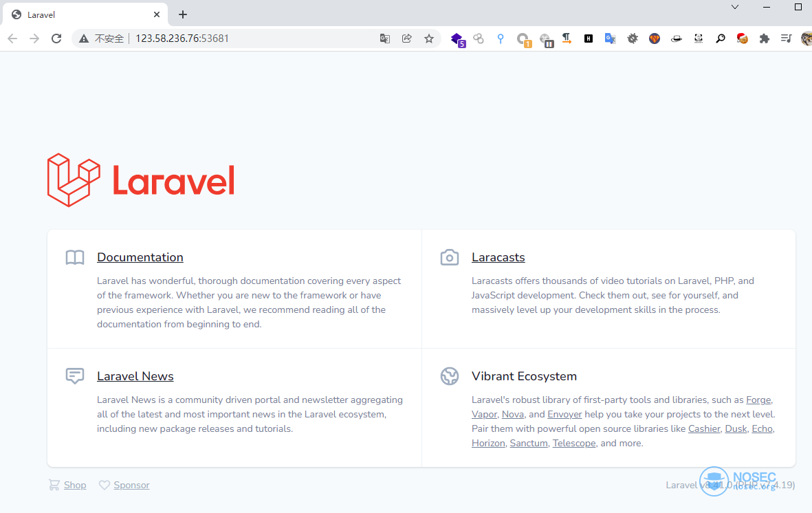Follow the Forge link

click(x=758, y=400)
